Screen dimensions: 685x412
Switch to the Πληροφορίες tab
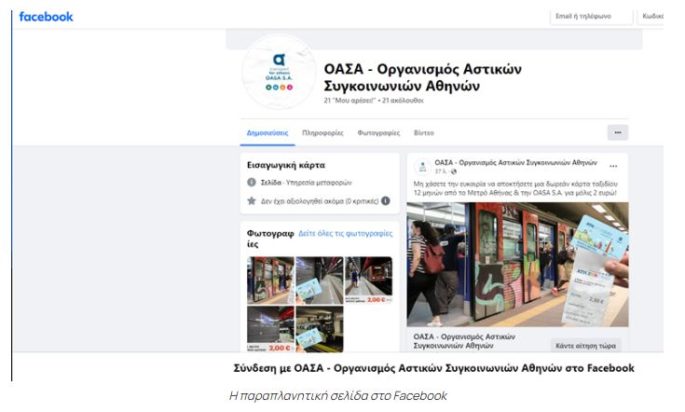pyautogui.click(x=322, y=133)
